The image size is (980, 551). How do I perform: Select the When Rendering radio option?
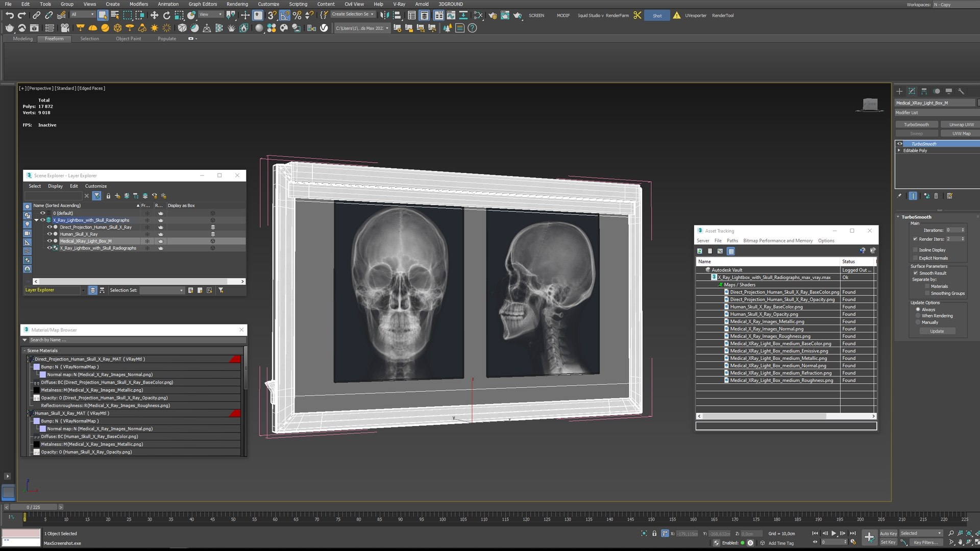pos(918,316)
